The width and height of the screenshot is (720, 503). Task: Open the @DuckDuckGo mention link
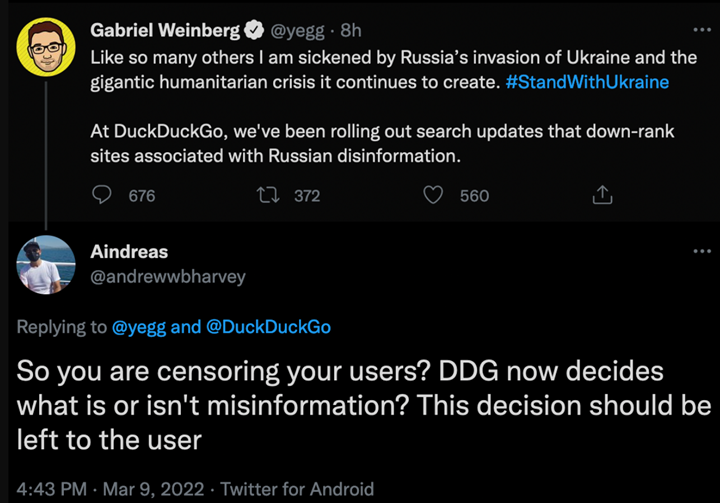(x=268, y=327)
